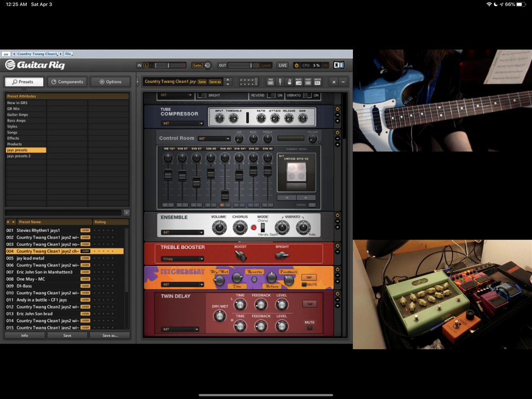Click Save as in the preset toolbar
The image size is (532, 399).
click(x=215, y=82)
